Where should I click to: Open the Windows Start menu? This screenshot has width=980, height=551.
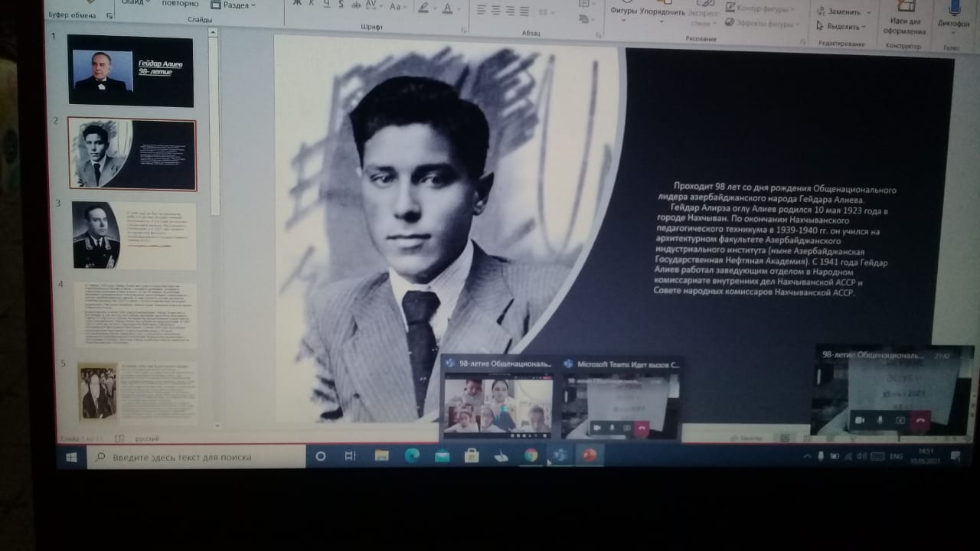pos(72,457)
